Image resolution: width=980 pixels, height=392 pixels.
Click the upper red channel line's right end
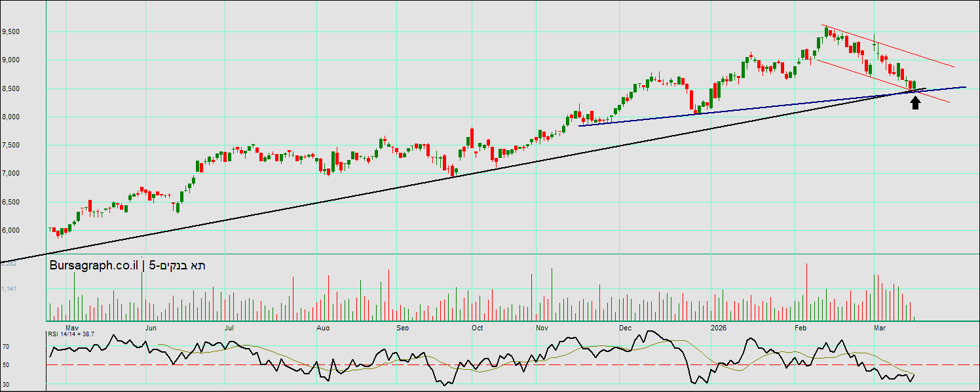954,67
